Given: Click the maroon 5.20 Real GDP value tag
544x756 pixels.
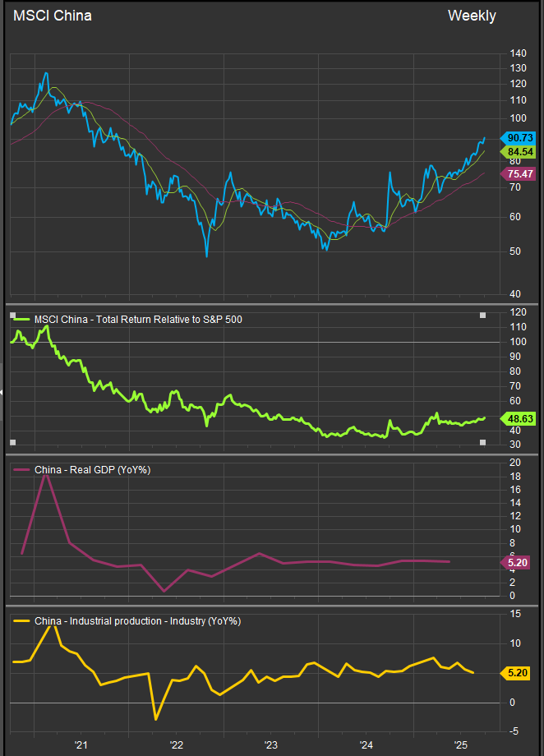Looking at the screenshot, I should pyautogui.click(x=519, y=563).
